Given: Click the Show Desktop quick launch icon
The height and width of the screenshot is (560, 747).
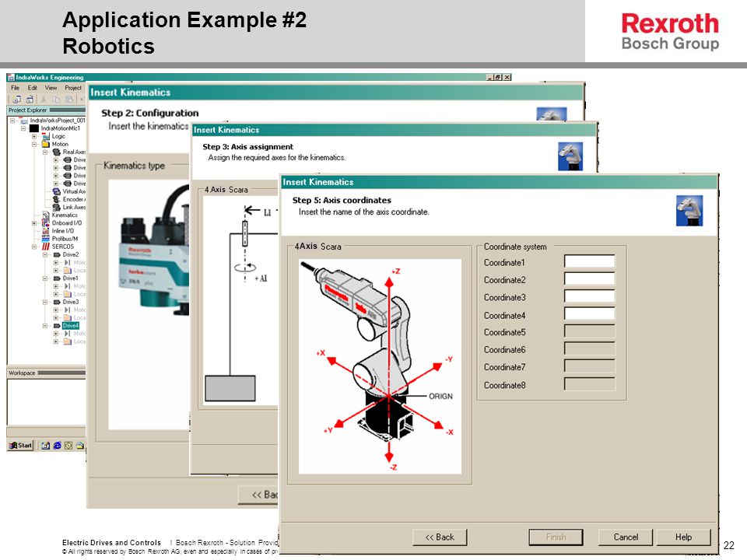Looking at the screenshot, I should [46, 446].
